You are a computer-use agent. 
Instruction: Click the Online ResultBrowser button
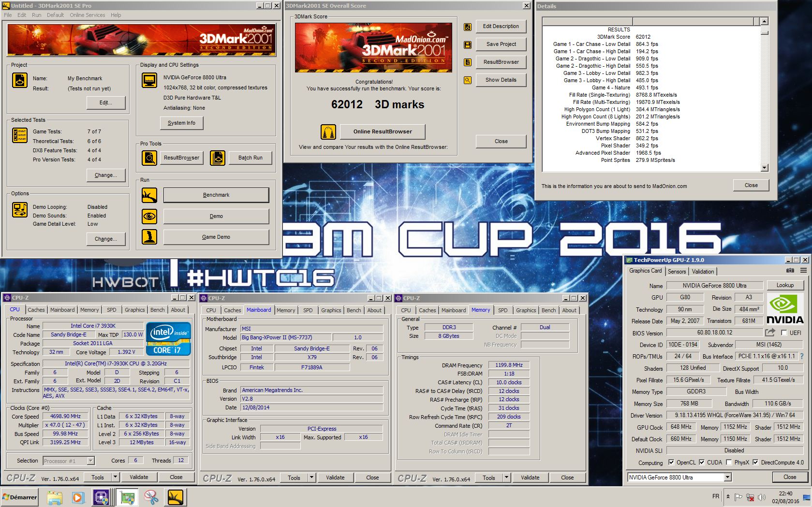(383, 131)
